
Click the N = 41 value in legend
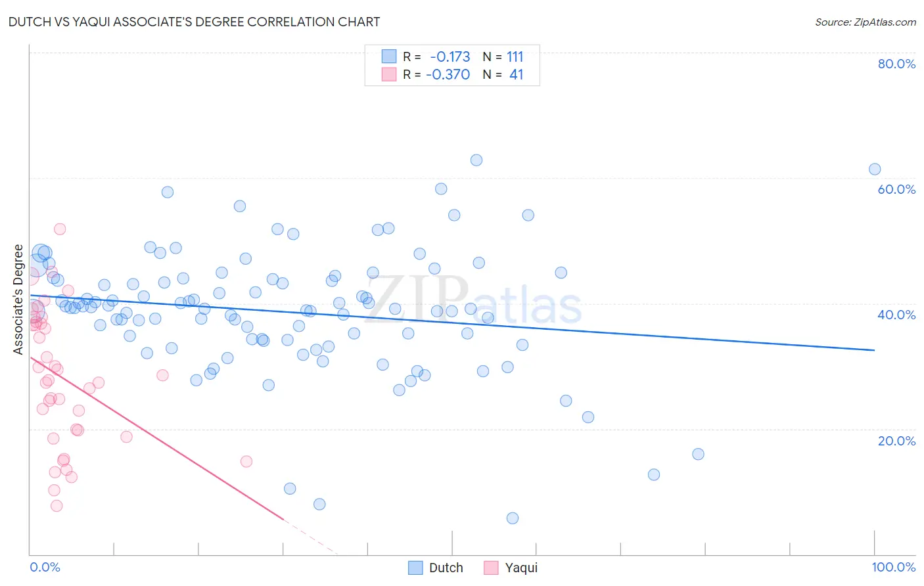pos(503,74)
